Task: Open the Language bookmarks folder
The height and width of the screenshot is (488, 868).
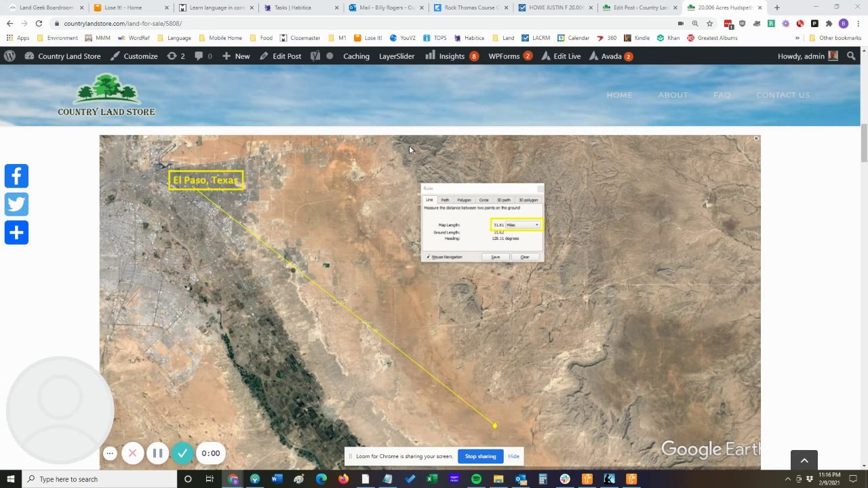Action: click(174, 38)
